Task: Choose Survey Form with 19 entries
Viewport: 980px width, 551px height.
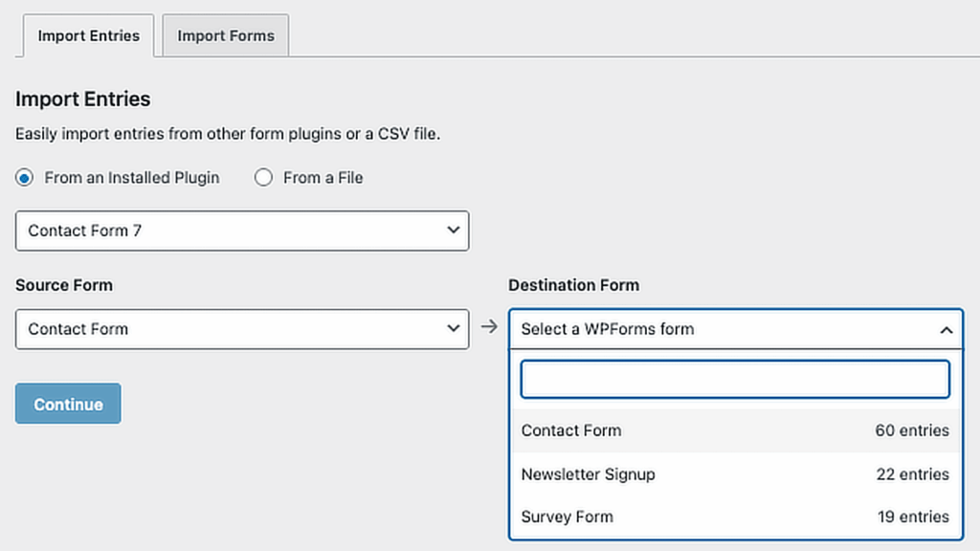Action: tap(736, 518)
